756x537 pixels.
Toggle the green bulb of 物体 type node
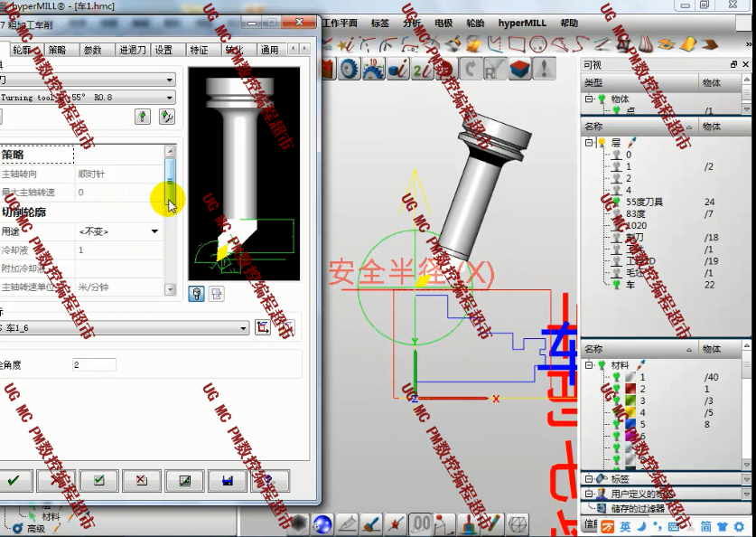[602, 99]
